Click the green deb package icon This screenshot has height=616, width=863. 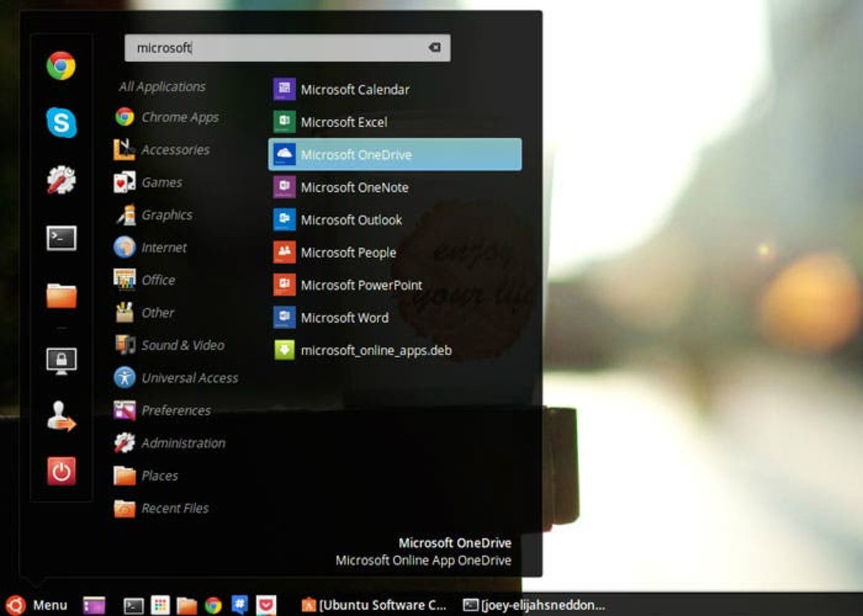[x=285, y=350]
